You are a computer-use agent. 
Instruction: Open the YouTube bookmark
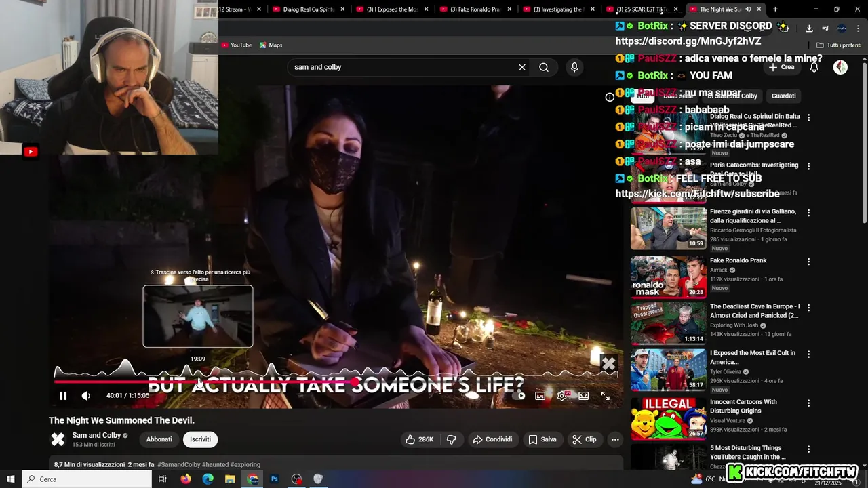tap(237, 45)
